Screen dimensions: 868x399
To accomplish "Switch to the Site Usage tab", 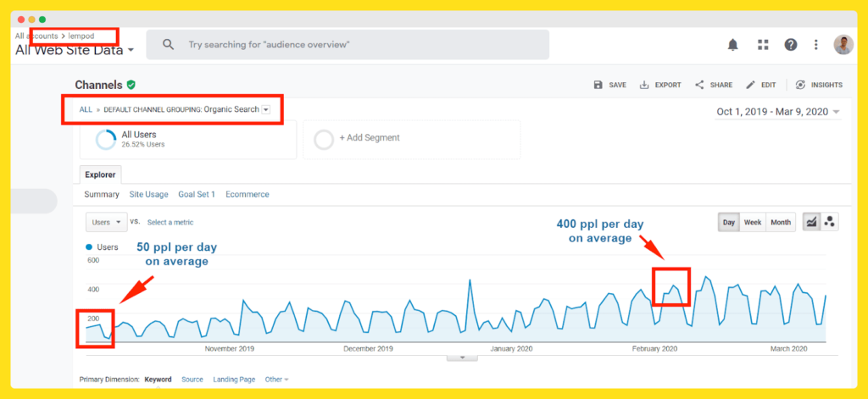I will tap(148, 194).
